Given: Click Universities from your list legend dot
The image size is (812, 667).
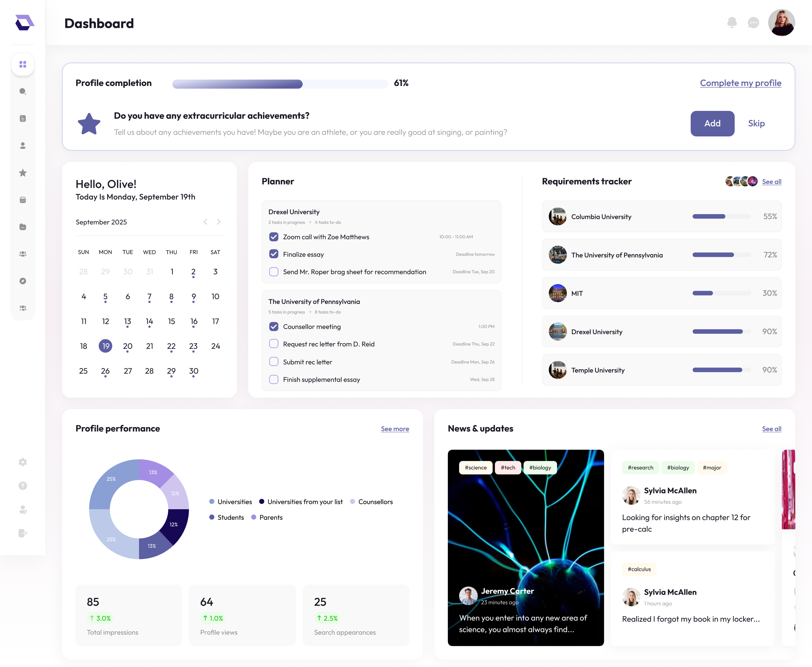Looking at the screenshot, I should (261, 502).
